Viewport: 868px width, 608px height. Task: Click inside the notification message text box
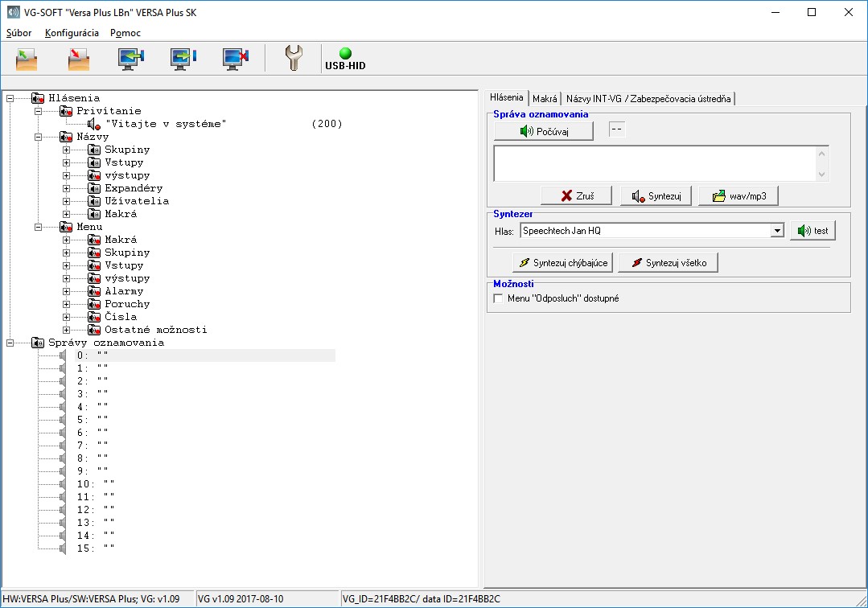click(655, 163)
